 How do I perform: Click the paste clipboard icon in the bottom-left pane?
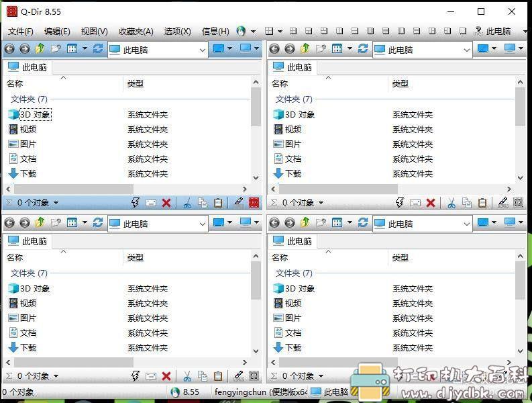[x=218, y=376]
